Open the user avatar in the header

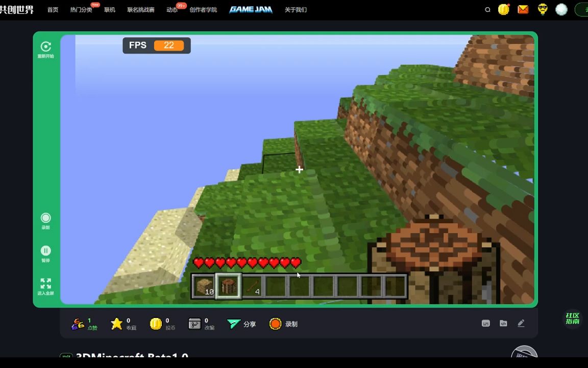561,9
